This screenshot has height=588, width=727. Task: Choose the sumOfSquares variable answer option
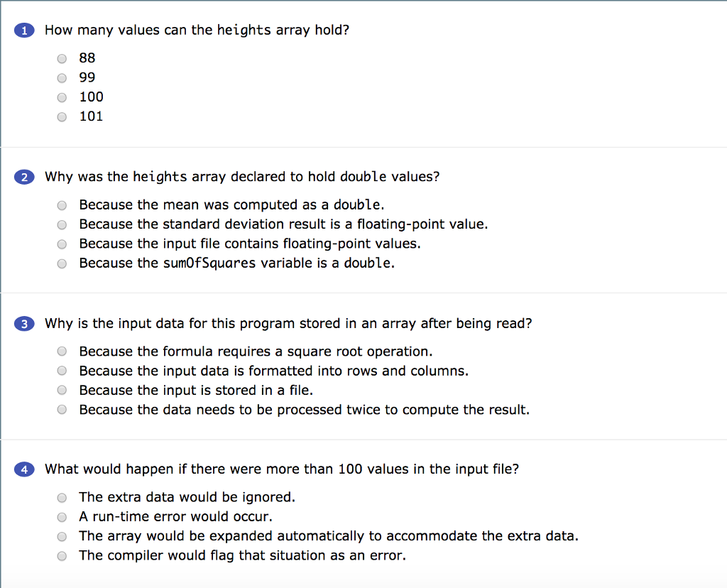click(x=62, y=263)
